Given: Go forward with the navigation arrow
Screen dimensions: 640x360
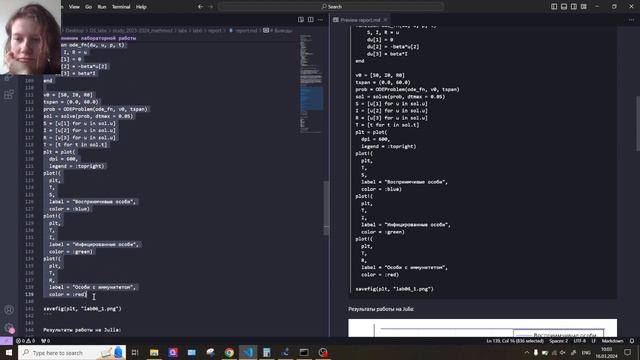Looking at the screenshot, I should click(x=211, y=7).
